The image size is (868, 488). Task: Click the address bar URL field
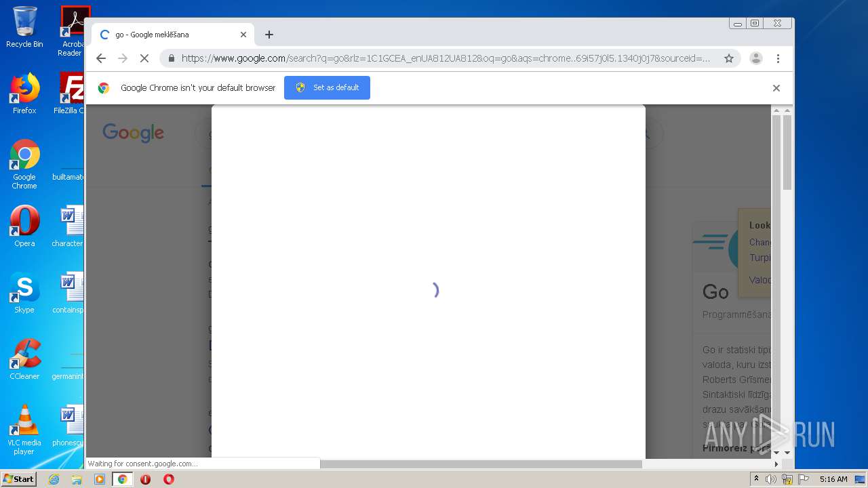click(x=446, y=58)
